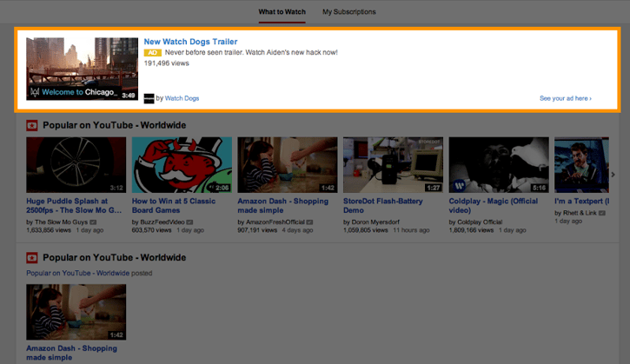Click the verified badge beside The Slow Mo Guys

click(93, 222)
